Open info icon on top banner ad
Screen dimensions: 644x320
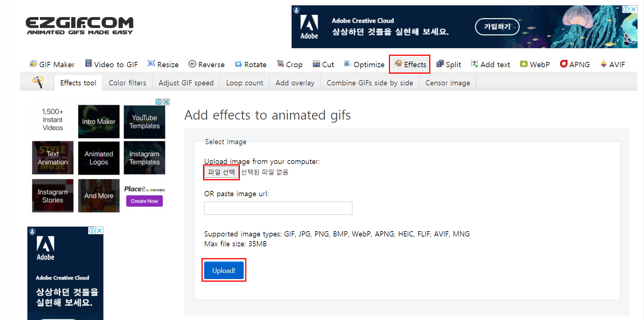tap(626, 9)
